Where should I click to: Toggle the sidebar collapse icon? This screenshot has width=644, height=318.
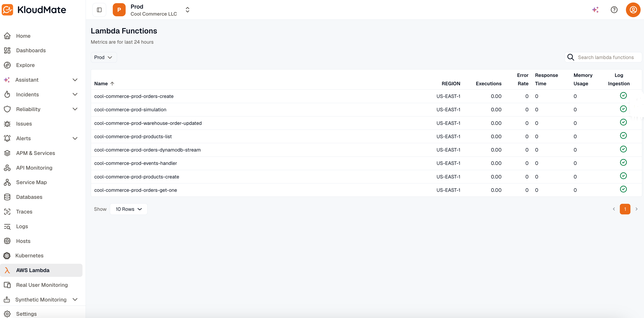coord(99,10)
